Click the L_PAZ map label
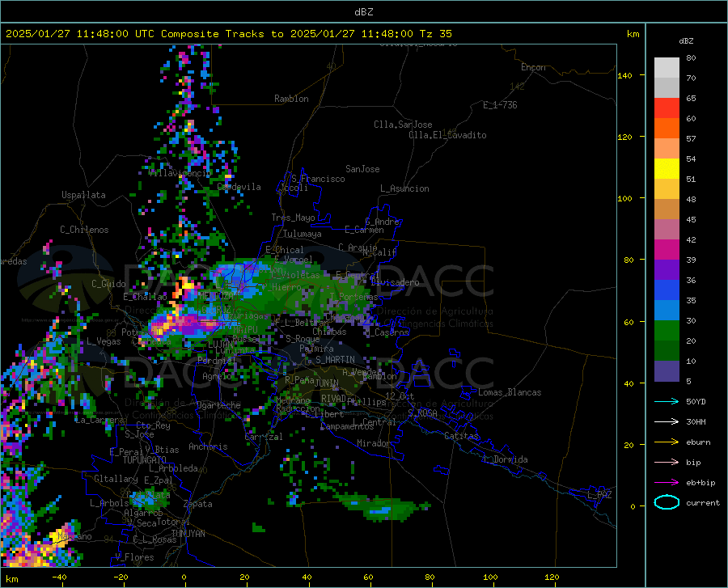This screenshot has width=728, height=588. (x=599, y=495)
